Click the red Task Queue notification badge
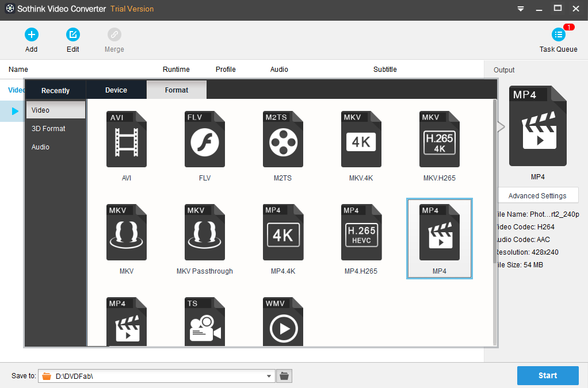The height and width of the screenshot is (388, 588). (569, 27)
